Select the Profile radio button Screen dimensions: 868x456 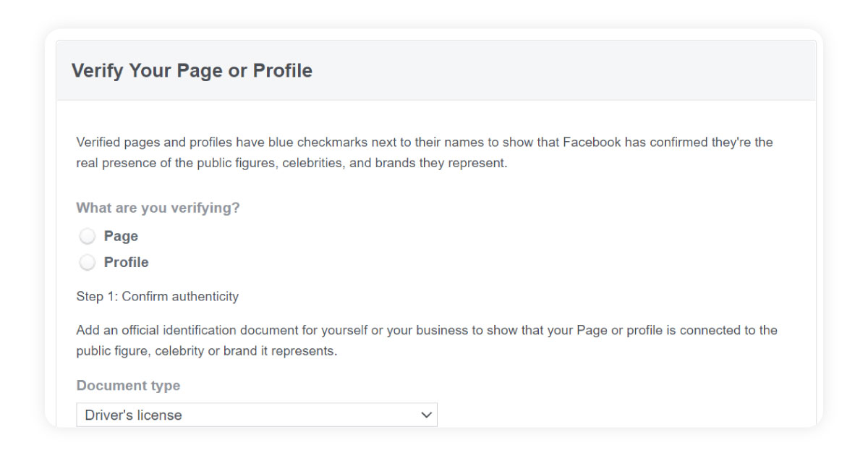88,263
